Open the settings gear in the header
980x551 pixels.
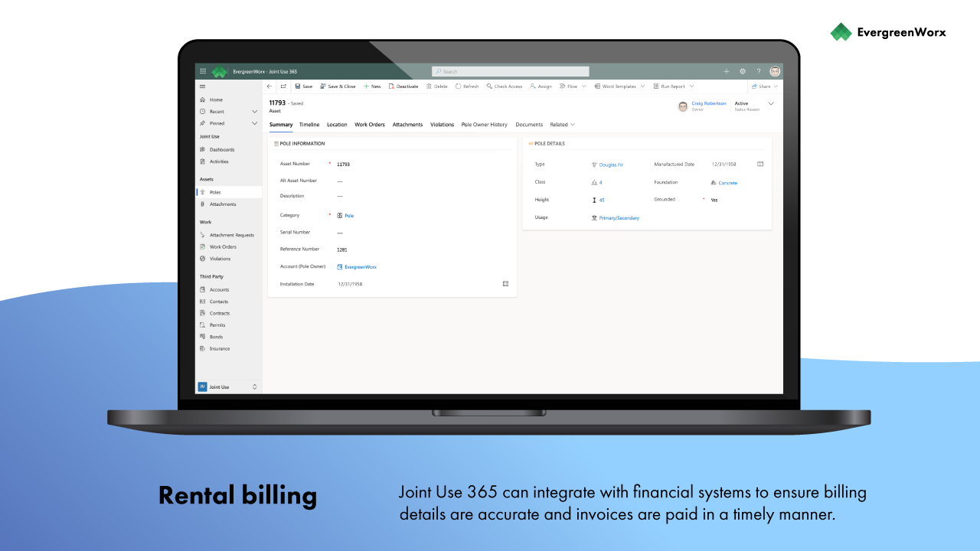click(743, 71)
